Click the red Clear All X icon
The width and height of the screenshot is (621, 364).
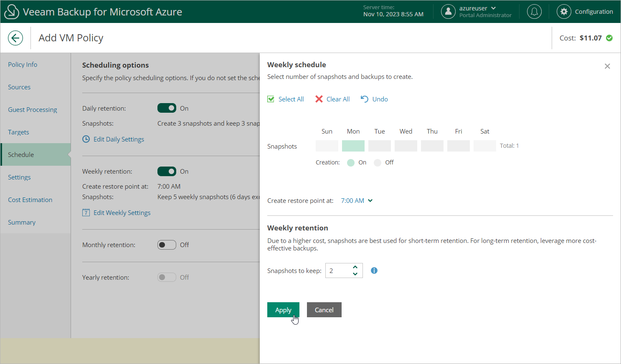click(319, 99)
